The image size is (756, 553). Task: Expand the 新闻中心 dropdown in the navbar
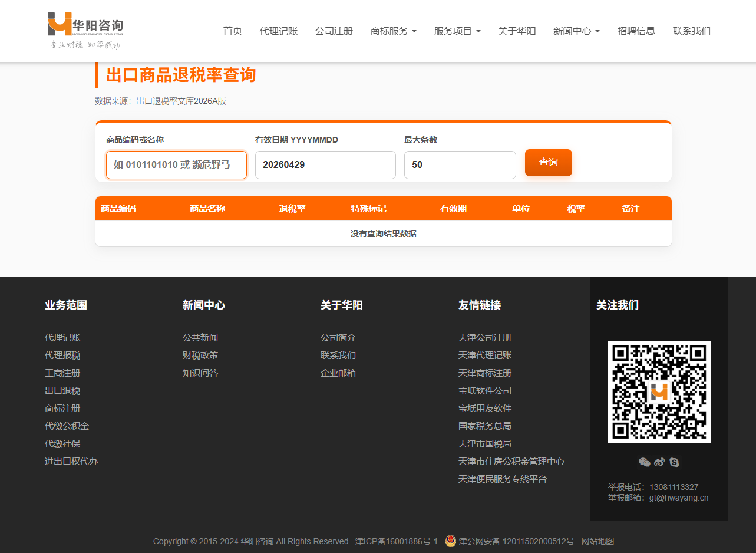(x=576, y=31)
